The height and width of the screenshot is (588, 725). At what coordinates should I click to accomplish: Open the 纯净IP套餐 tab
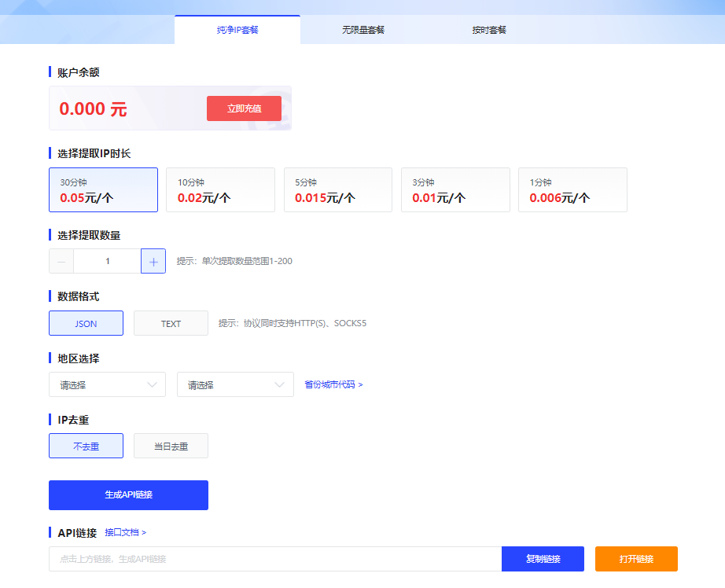pos(237,30)
